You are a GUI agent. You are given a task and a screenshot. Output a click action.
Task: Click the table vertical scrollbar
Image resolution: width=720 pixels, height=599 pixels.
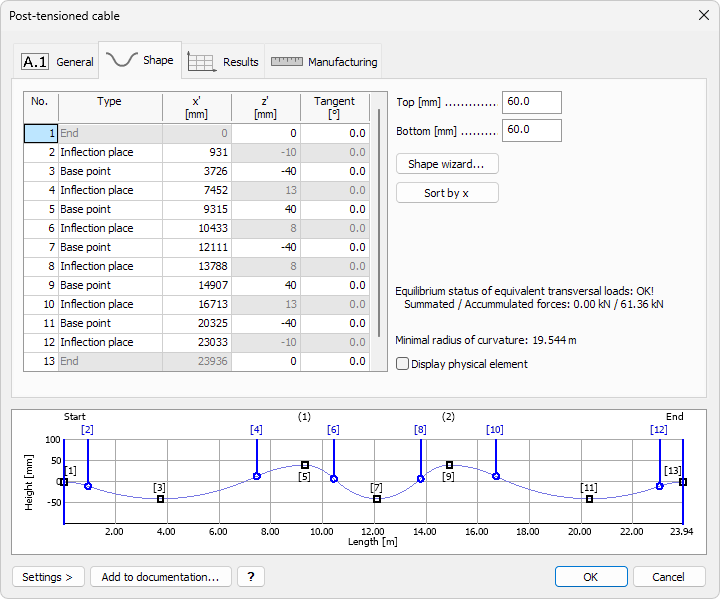tap(379, 223)
